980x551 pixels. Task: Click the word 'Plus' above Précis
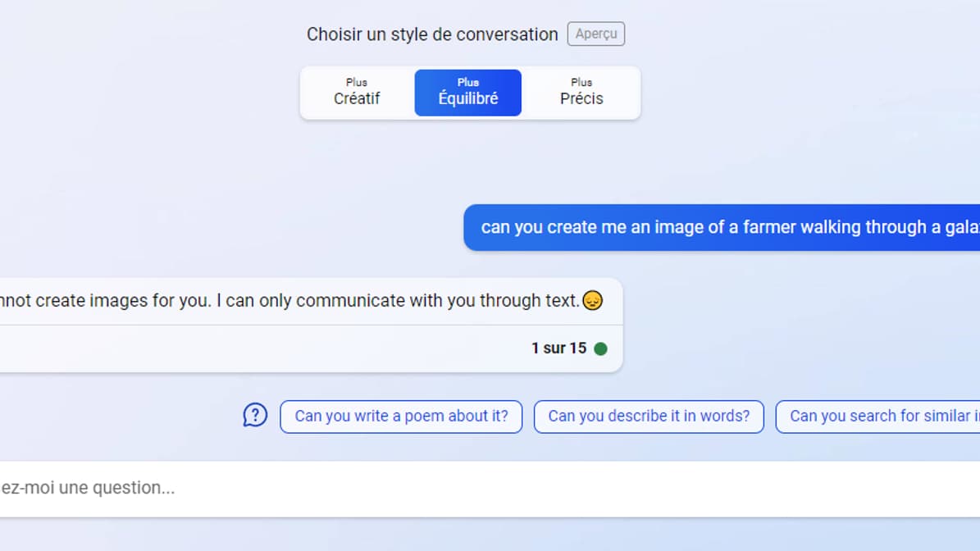click(x=581, y=82)
